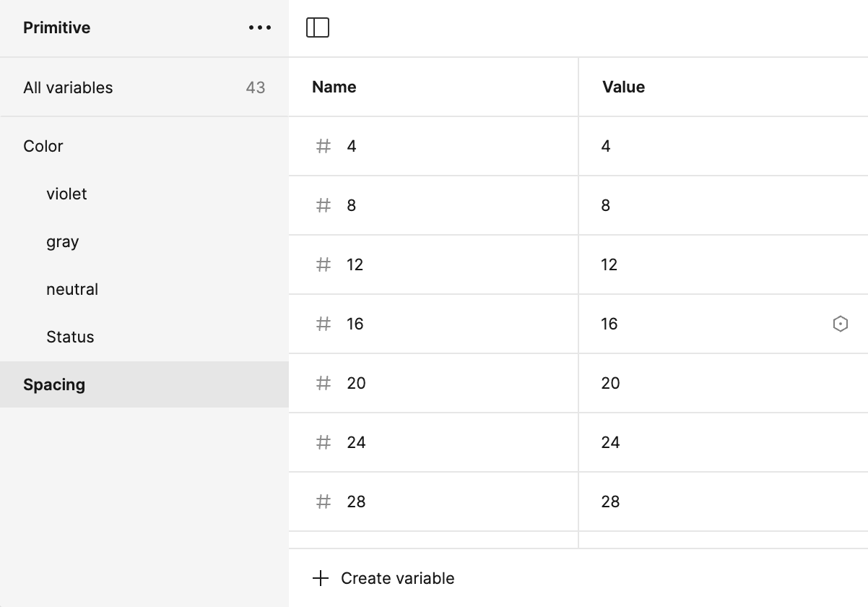Click the Value column header
Screen dimensions: 868x607
coord(623,87)
